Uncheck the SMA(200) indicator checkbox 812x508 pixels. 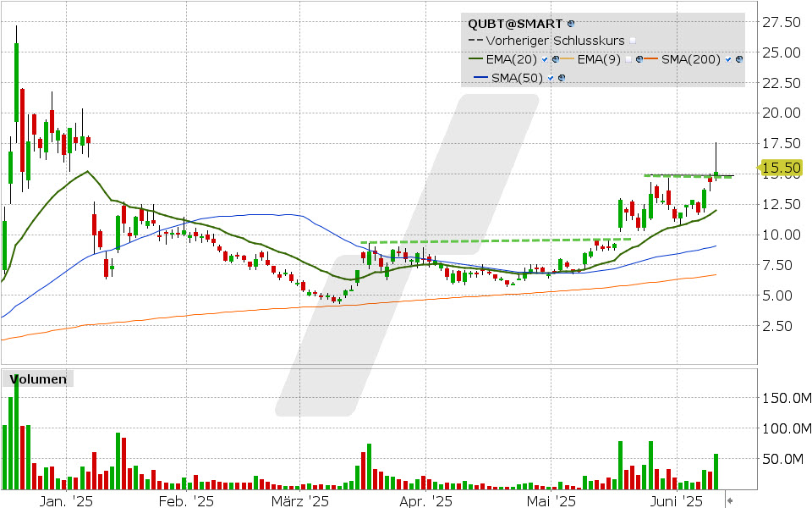[728, 59]
